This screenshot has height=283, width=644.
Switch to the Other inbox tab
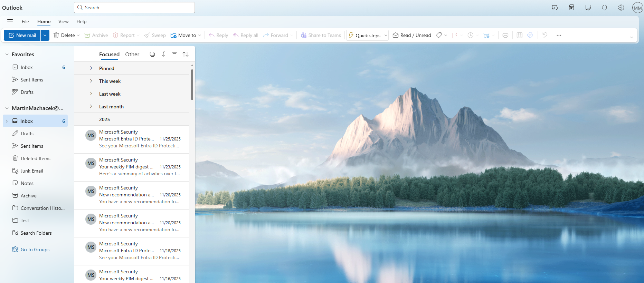(132, 55)
